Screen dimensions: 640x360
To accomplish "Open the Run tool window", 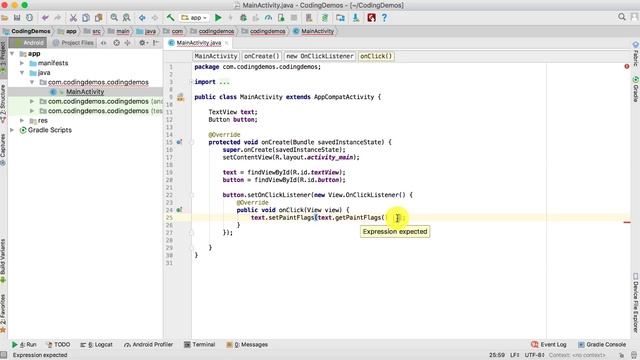I will [x=24, y=344].
